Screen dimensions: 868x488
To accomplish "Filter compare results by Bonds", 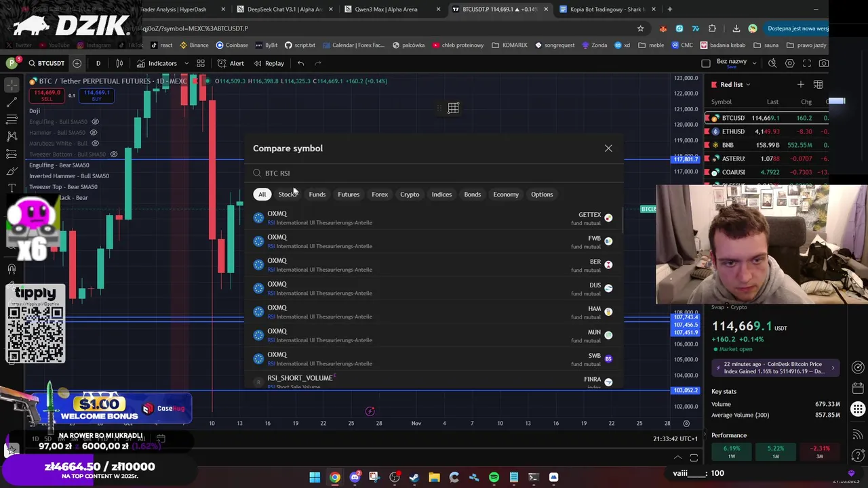I will coord(473,195).
